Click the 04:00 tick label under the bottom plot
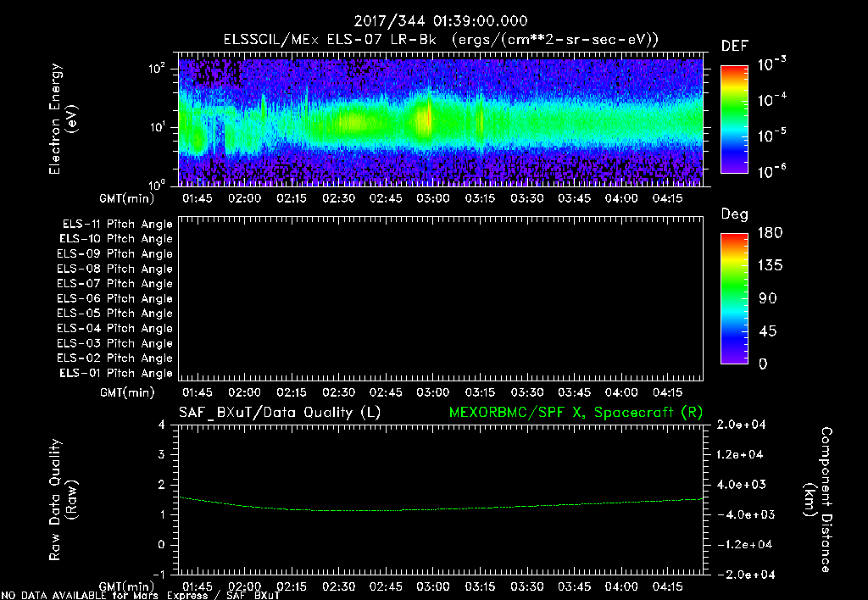 621,586
